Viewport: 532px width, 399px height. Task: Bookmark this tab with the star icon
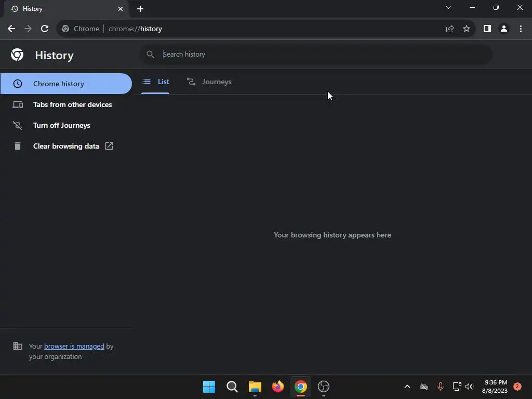point(467,29)
